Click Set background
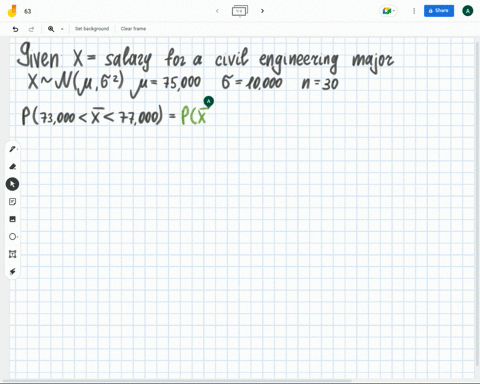Screen dimensions: 480x384 click(92, 29)
